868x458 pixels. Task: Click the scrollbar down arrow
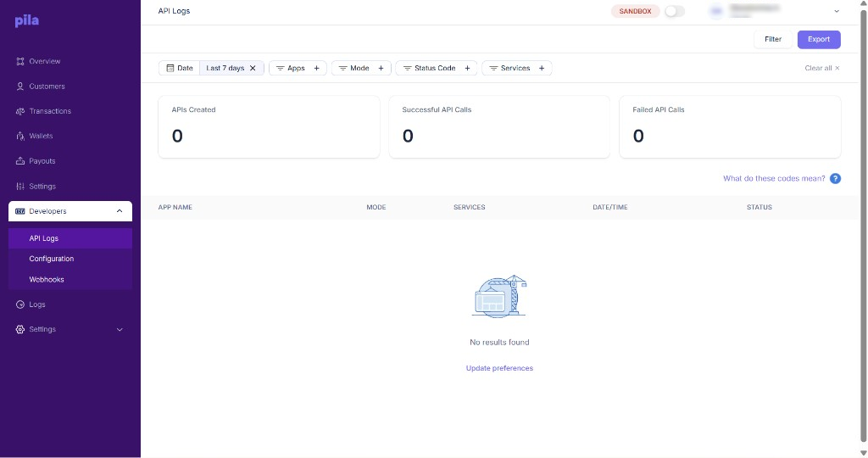click(x=863, y=453)
